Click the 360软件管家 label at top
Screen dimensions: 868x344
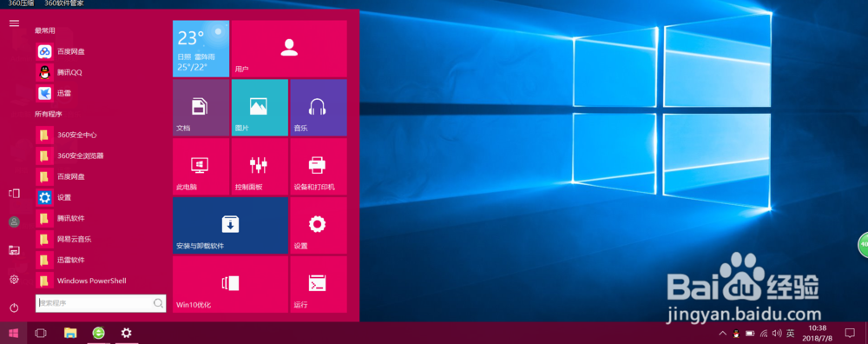coord(64,3)
